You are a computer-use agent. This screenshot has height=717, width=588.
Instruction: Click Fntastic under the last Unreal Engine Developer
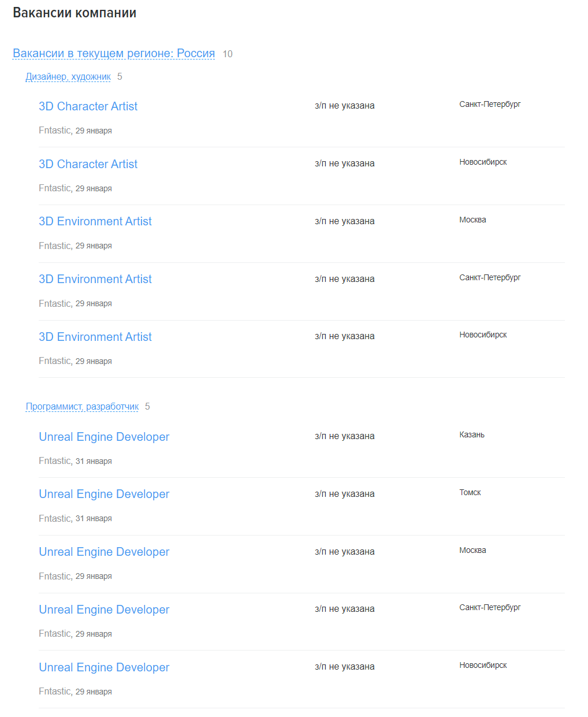[55, 692]
